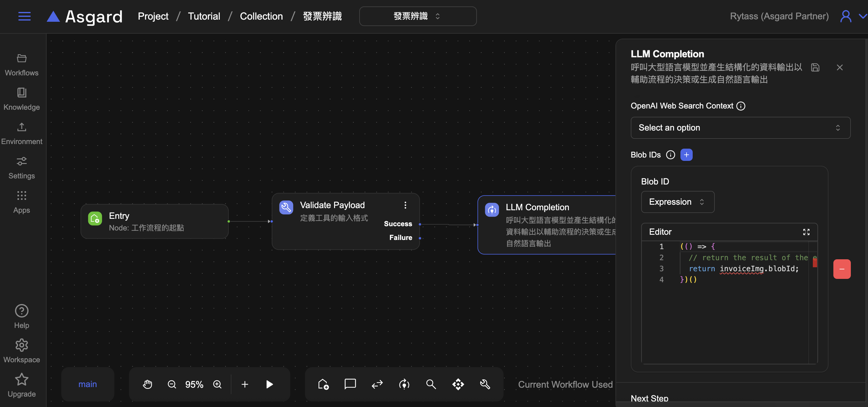This screenshot has width=868, height=407.
Task: Open the 發票辨識 workflow selector
Action: pos(417,16)
